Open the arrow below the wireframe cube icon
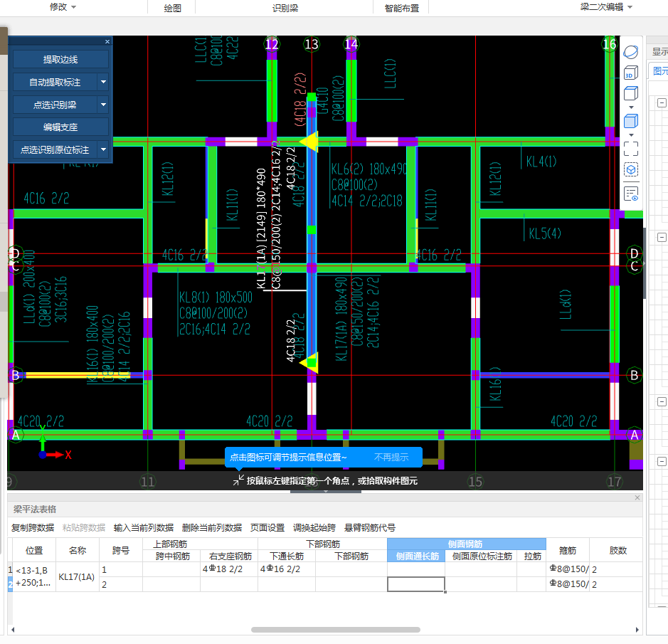 click(x=631, y=107)
